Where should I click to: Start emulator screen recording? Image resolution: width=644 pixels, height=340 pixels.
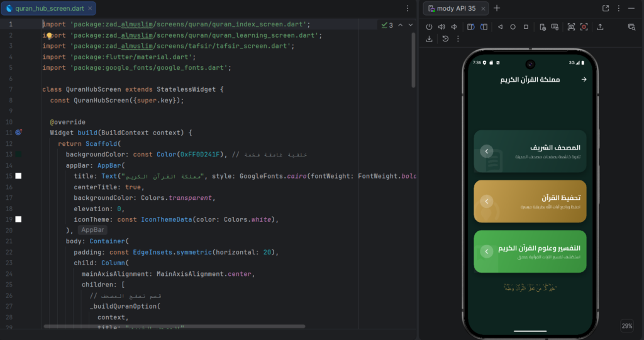584,27
